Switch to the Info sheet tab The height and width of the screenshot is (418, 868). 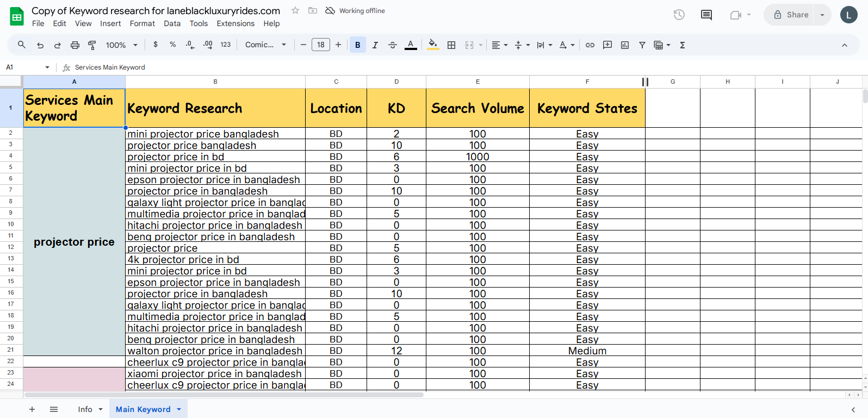pos(85,409)
